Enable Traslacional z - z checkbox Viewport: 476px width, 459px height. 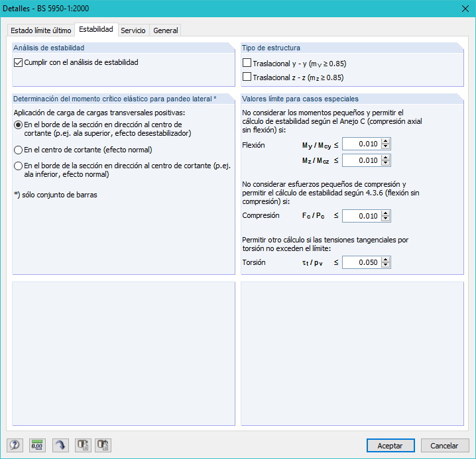(x=247, y=77)
